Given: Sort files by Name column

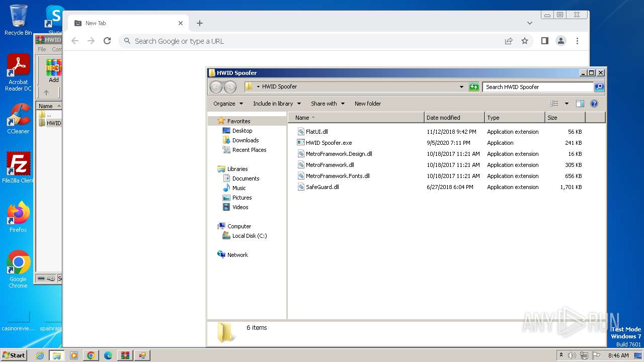Looking at the screenshot, I should point(356,118).
